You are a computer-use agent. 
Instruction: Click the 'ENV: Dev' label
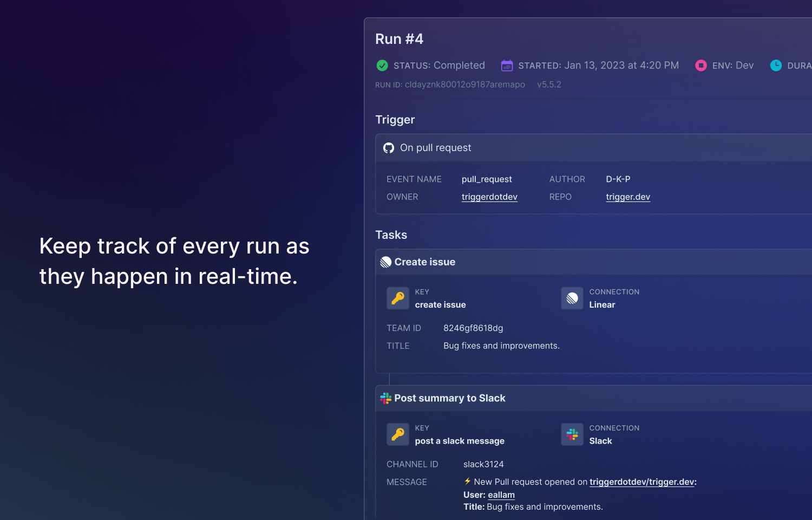coord(733,66)
